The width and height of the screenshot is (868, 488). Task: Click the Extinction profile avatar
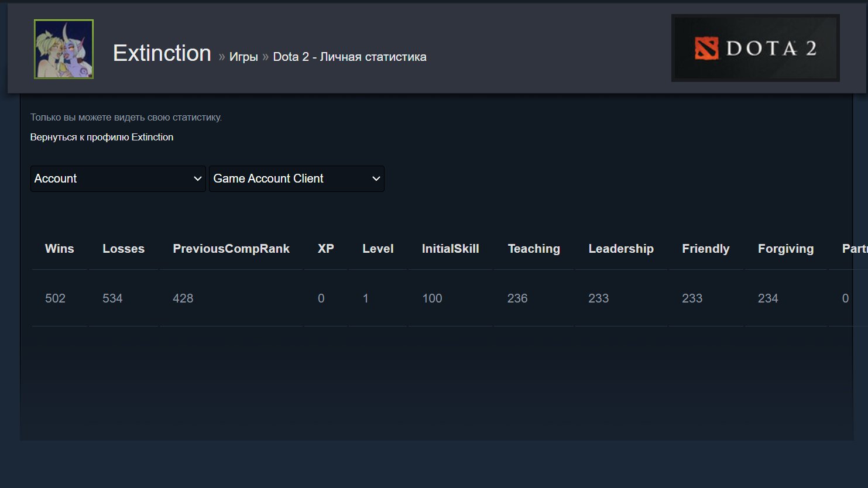point(64,49)
